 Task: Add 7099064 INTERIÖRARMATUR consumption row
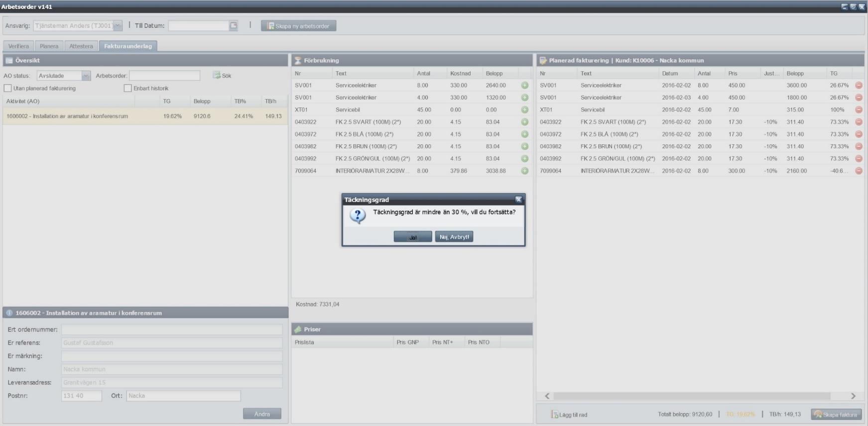tap(524, 171)
